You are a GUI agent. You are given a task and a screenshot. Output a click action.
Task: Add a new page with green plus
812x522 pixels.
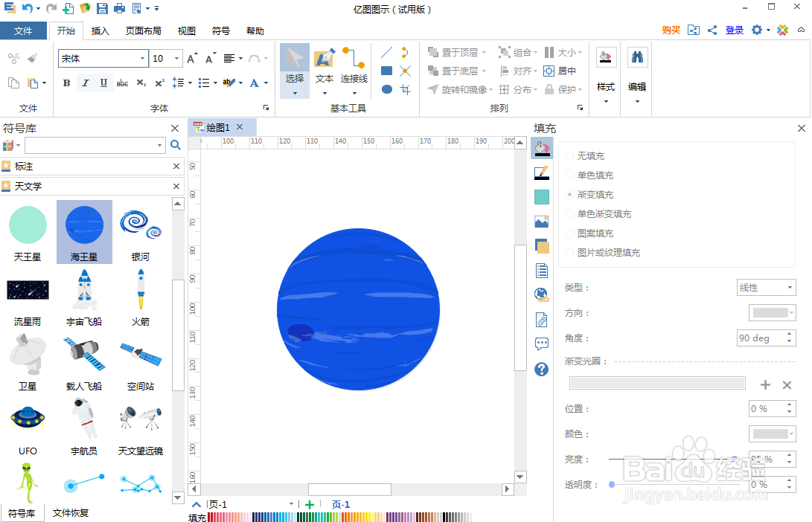click(310, 504)
